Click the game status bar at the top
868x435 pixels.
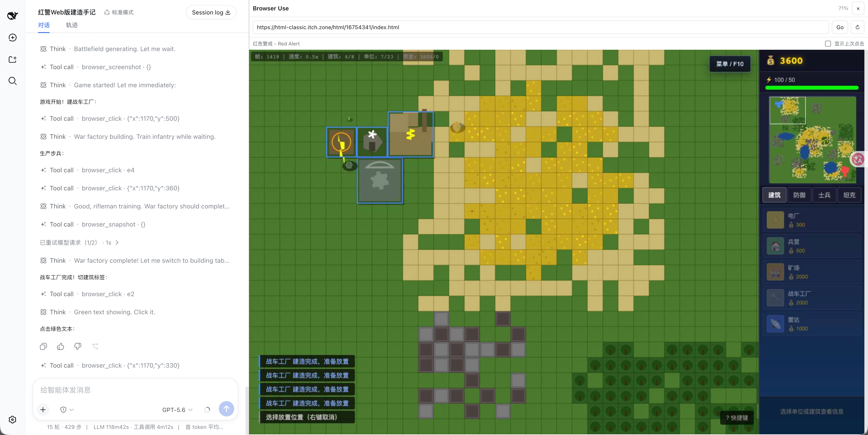coord(347,57)
